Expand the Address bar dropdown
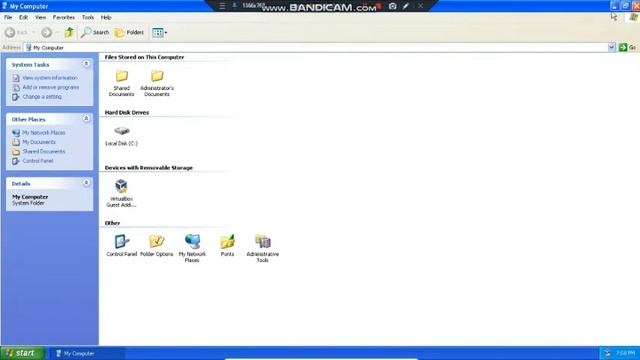The image size is (640, 360). tap(611, 47)
